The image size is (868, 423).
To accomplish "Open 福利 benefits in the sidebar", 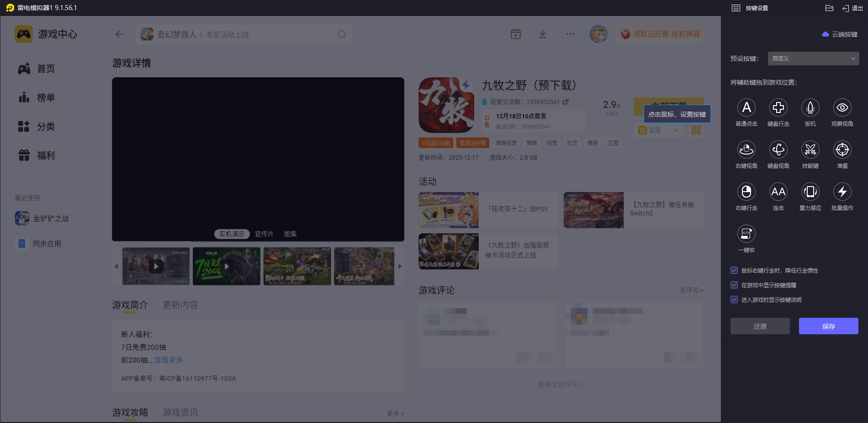I will 37,155.
